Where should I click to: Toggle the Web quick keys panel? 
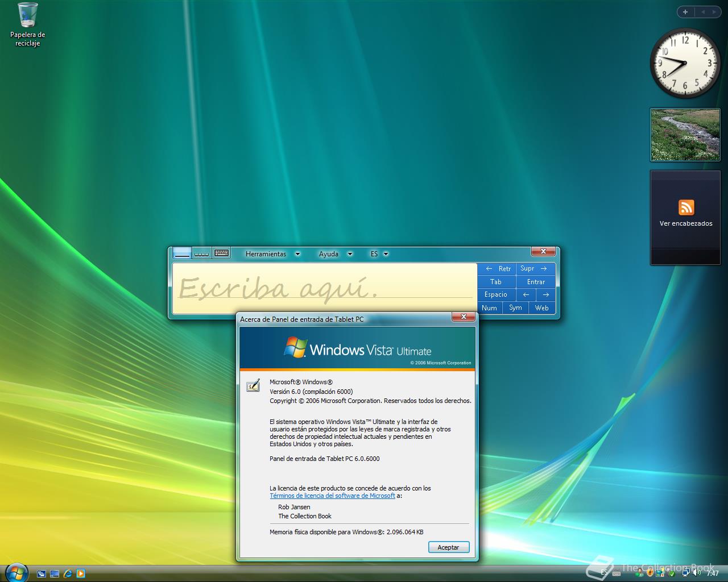tap(542, 308)
